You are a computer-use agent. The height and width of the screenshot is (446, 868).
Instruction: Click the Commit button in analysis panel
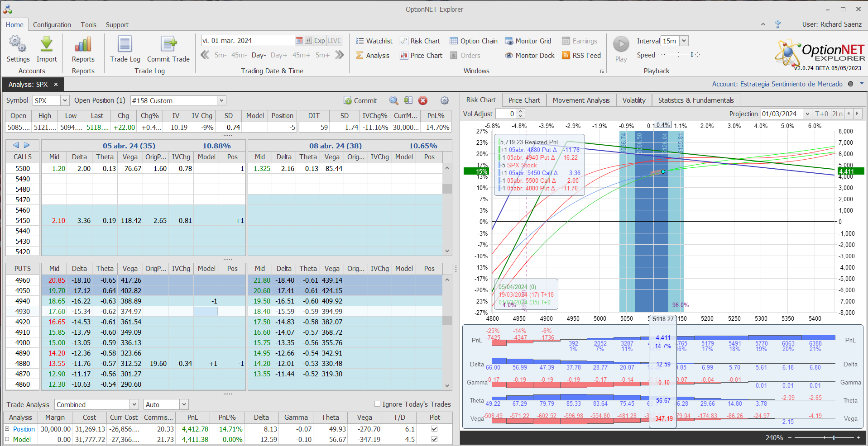[360, 100]
